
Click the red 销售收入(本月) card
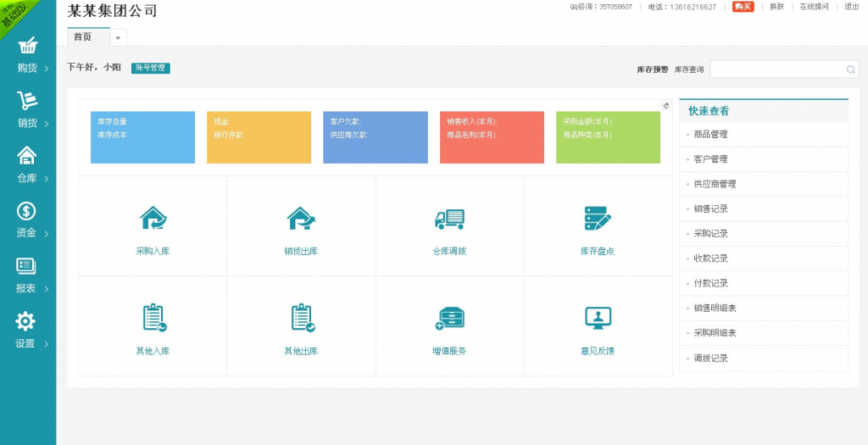492,137
